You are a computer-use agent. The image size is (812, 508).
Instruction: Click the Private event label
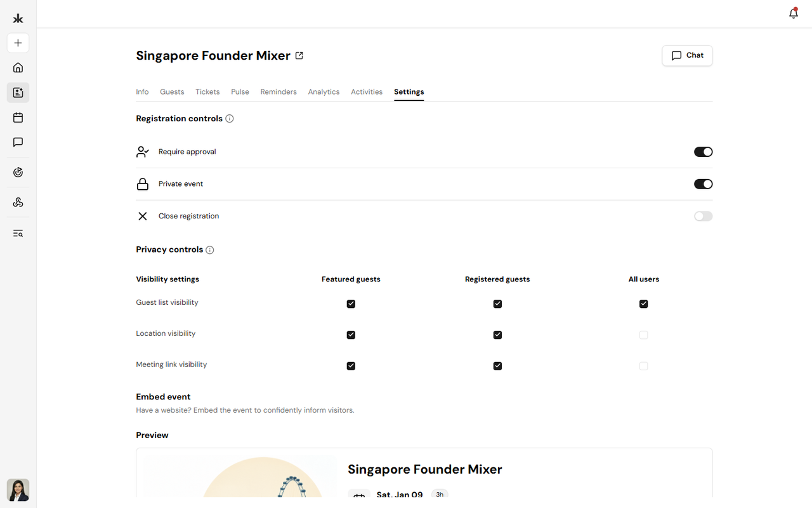click(x=181, y=184)
